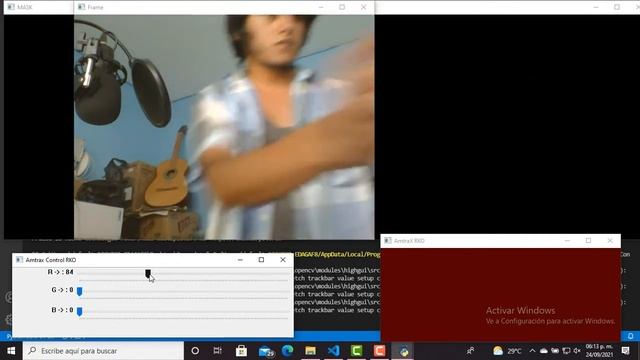Maximize the Amtrax Control RXD window
This screenshot has width=640, height=360.
click(x=261, y=260)
